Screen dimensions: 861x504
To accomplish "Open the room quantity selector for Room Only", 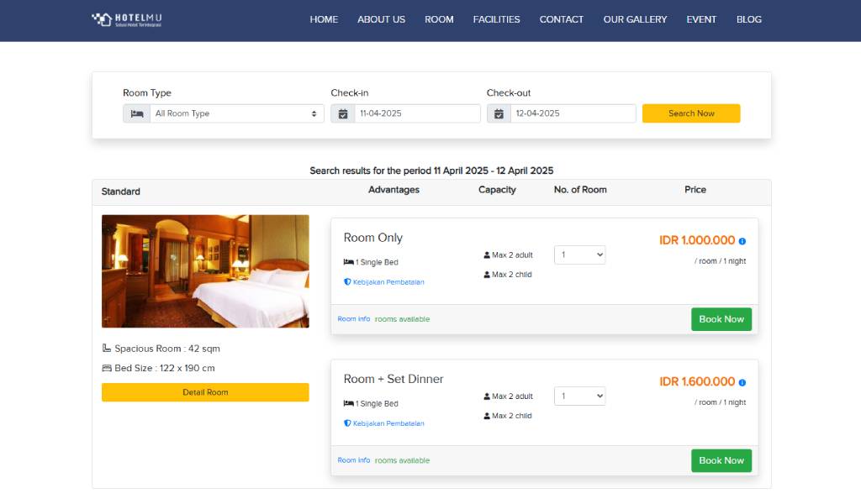I will (579, 255).
